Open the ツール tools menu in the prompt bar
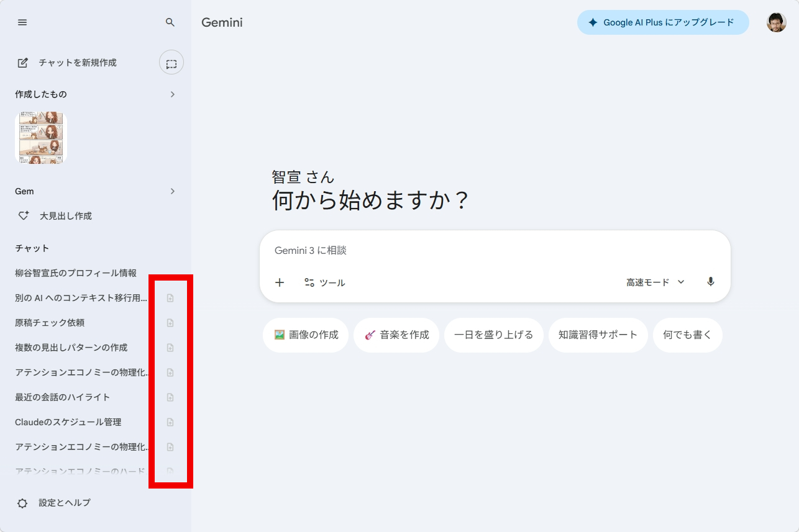The image size is (799, 532). (x=325, y=282)
